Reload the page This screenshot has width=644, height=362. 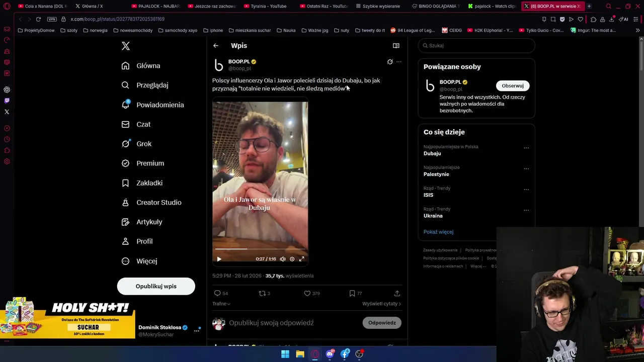pos(38,19)
